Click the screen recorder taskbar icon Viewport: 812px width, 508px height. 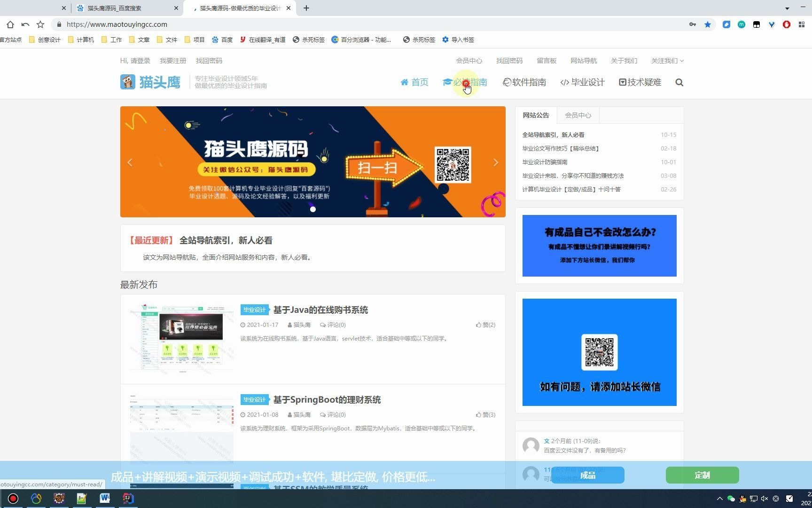(13, 499)
